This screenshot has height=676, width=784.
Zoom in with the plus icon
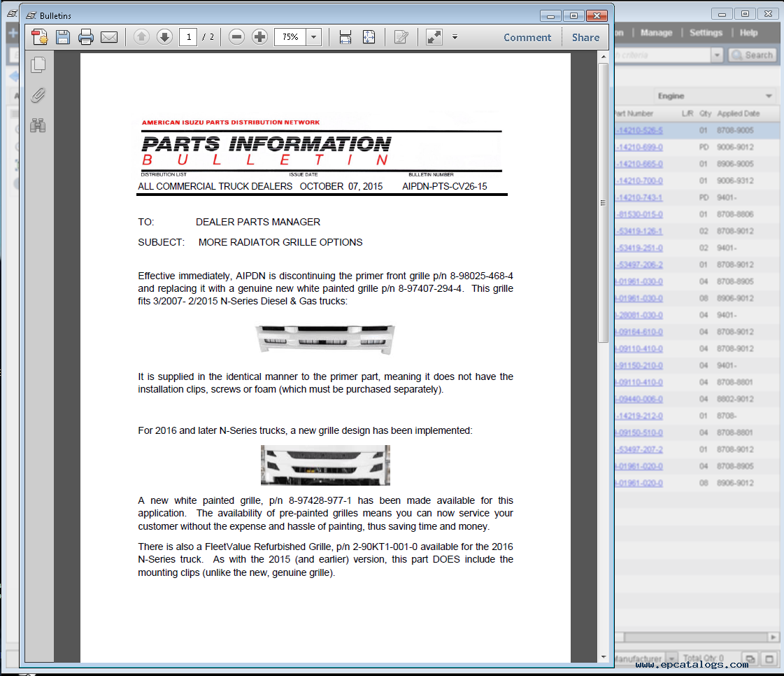click(259, 36)
